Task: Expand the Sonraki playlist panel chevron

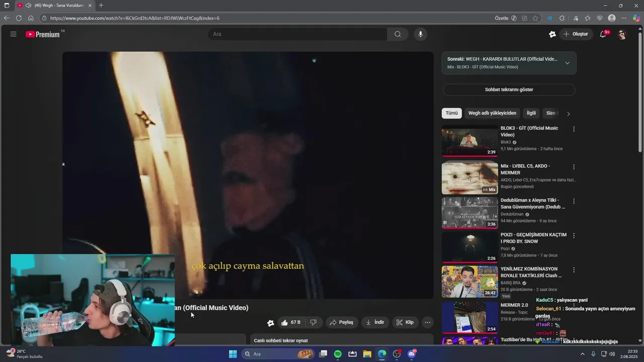Action: [567, 63]
